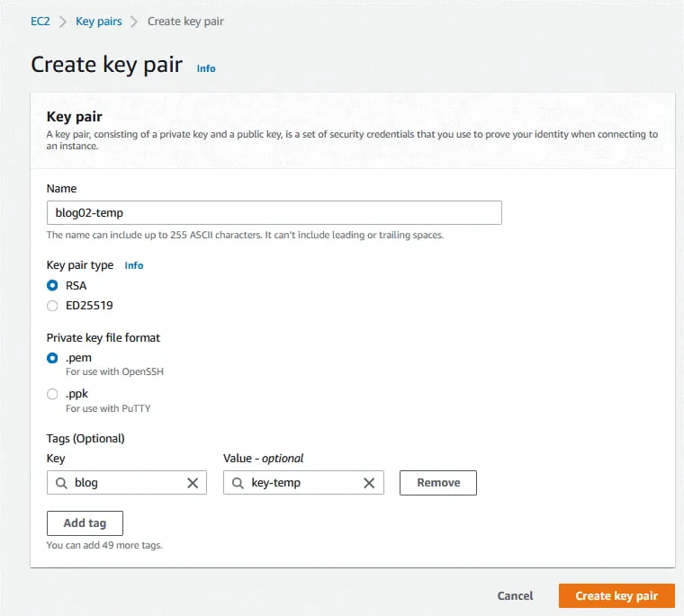Image resolution: width=684 pixels, height=616 pixels.
Task: Click the search icon in Key field
Action: [x=61, y=483]
